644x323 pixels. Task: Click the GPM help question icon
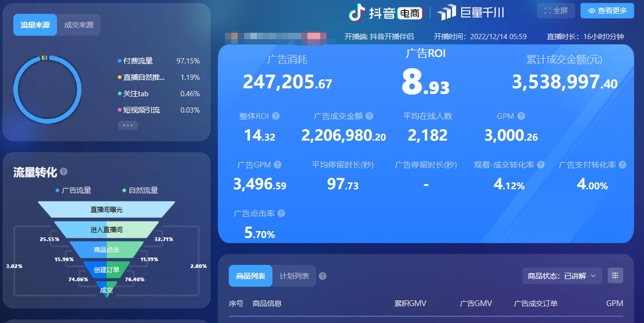pyautogui.click(x=521, y=116)
